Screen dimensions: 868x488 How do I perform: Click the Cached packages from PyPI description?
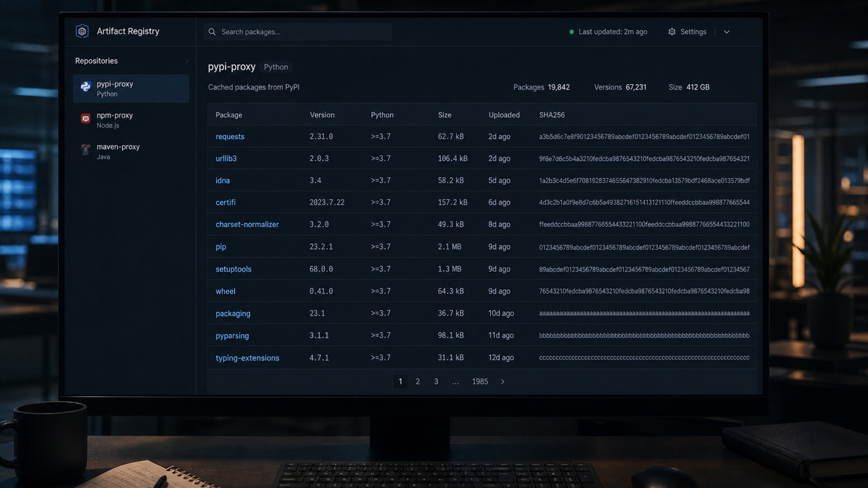tap(254, 87)
